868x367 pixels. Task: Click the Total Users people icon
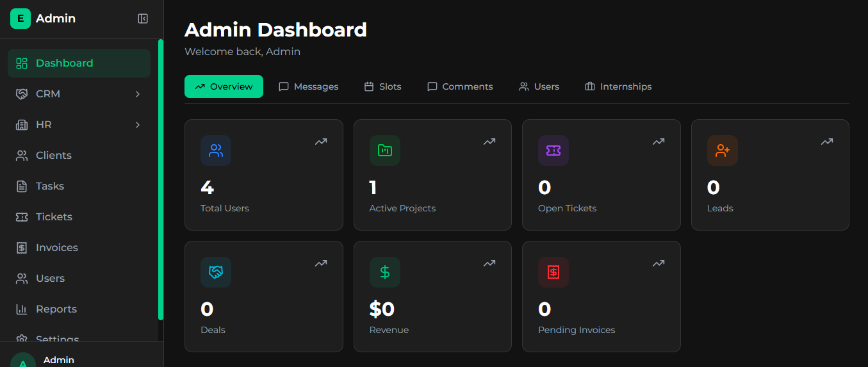(x=216, y=151)
